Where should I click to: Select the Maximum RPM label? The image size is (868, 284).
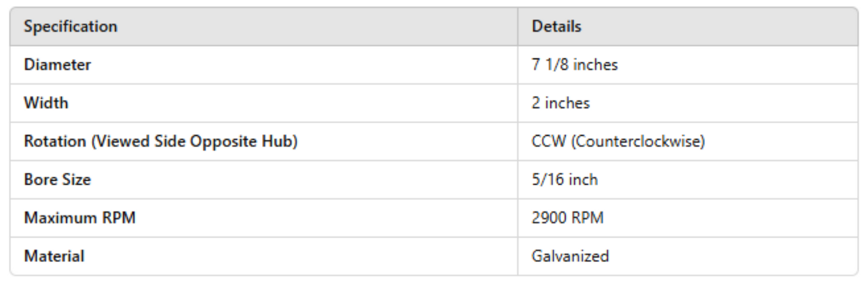79,218
